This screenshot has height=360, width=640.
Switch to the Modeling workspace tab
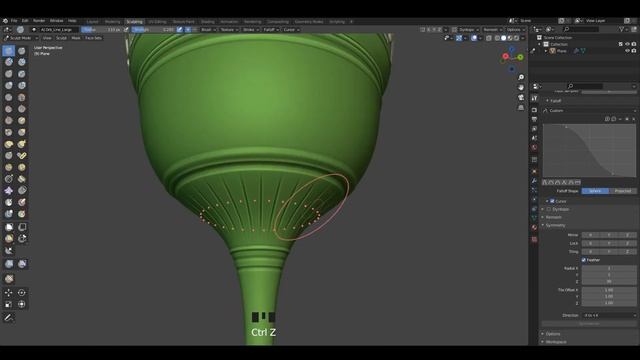(113, 22)
